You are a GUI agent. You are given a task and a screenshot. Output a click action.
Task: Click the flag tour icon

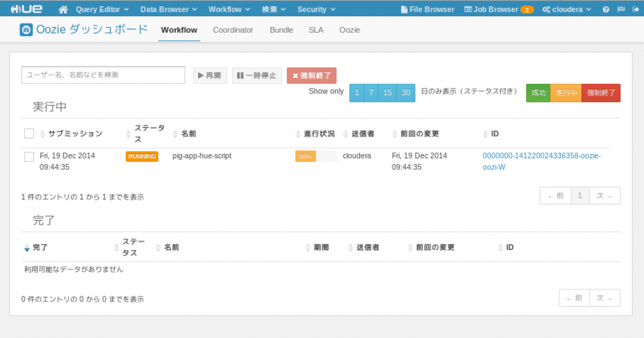tap(621, 9)
